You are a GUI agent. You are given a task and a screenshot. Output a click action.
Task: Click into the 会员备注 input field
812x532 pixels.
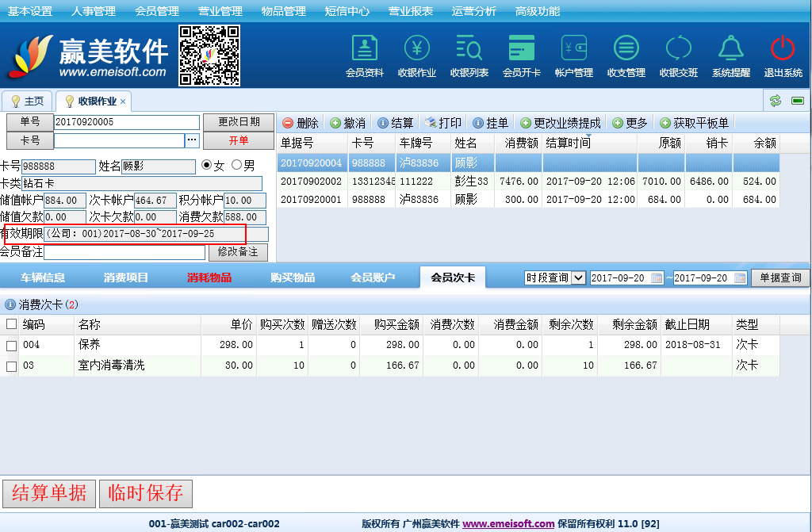tap(124, 252)
